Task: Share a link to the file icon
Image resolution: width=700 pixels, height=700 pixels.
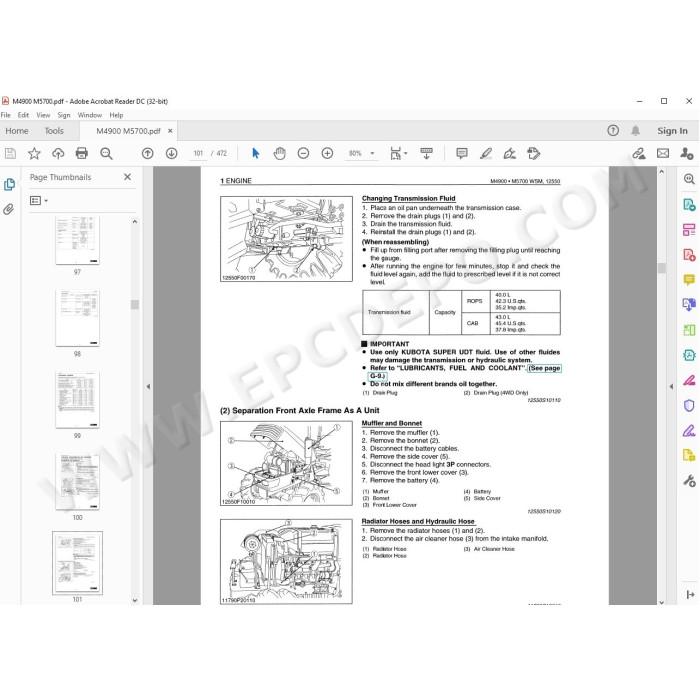Action: tap(639, 154)
